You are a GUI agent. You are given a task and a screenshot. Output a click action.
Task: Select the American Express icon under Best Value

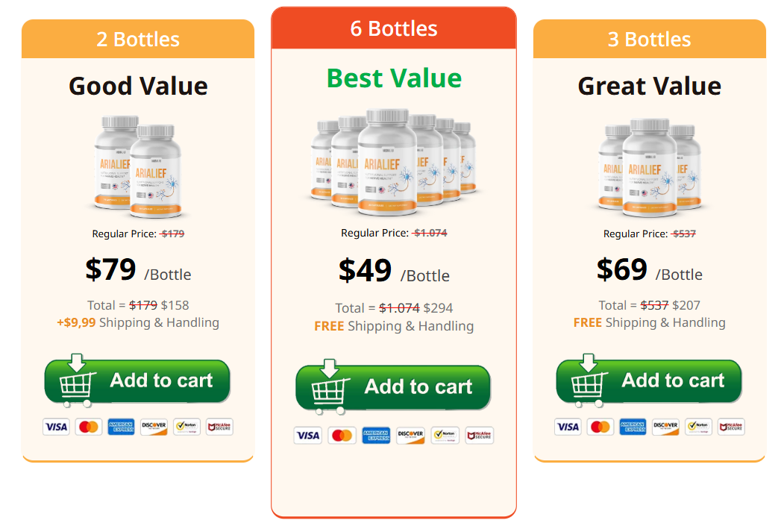click(x=375, y=435)
